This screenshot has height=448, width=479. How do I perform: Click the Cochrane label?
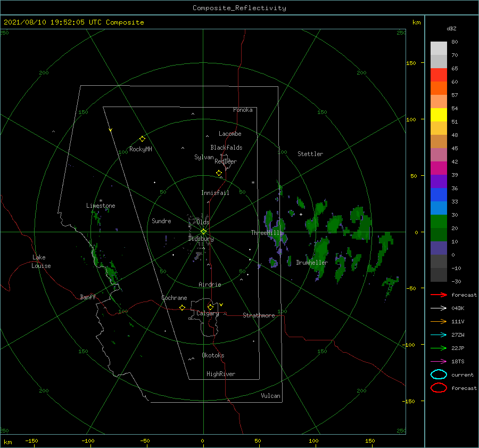[174, 298]
